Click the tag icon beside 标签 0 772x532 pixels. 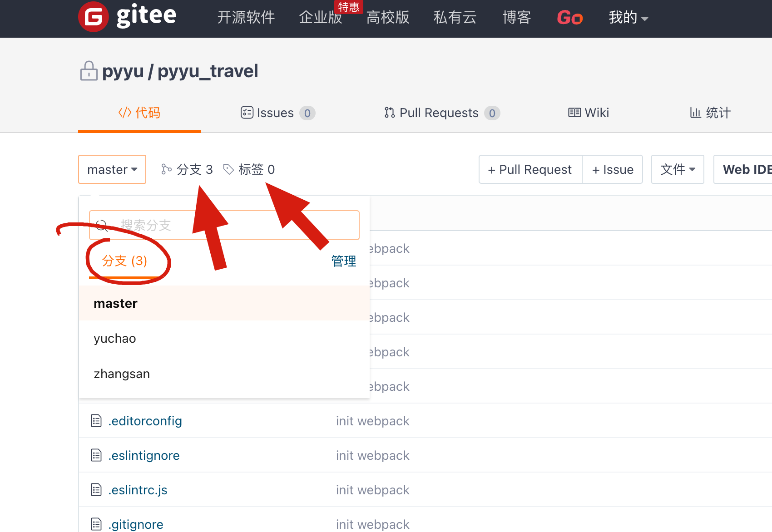click(228, 169)
